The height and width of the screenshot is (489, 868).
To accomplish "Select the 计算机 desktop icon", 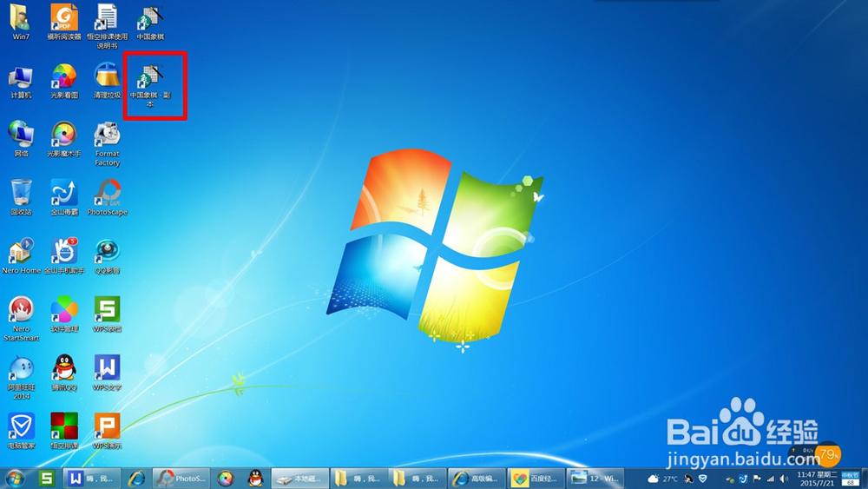I will 21,82.
